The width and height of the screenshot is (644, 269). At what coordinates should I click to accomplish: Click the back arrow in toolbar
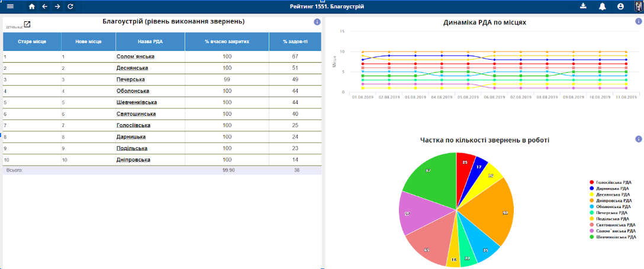coord(44,7)
